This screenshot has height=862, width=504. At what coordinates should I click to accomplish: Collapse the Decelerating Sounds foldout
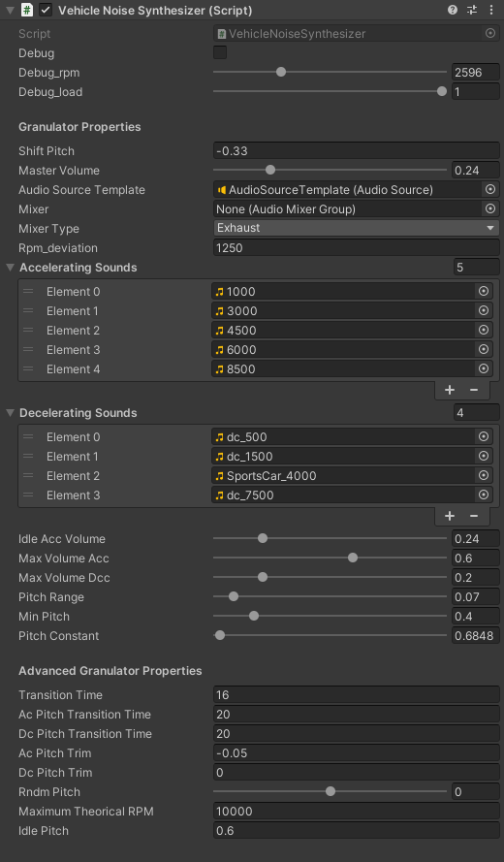coord(10,413)
